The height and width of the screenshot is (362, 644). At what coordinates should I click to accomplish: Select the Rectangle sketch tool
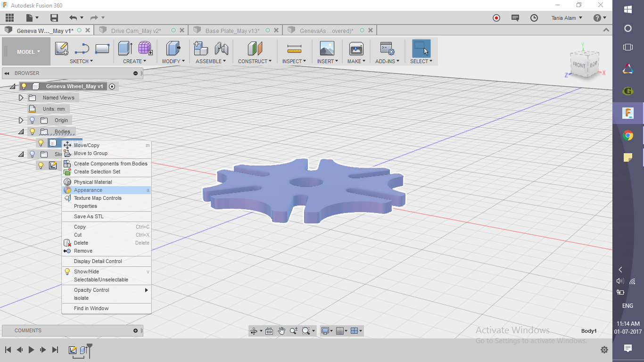point(102,49)
